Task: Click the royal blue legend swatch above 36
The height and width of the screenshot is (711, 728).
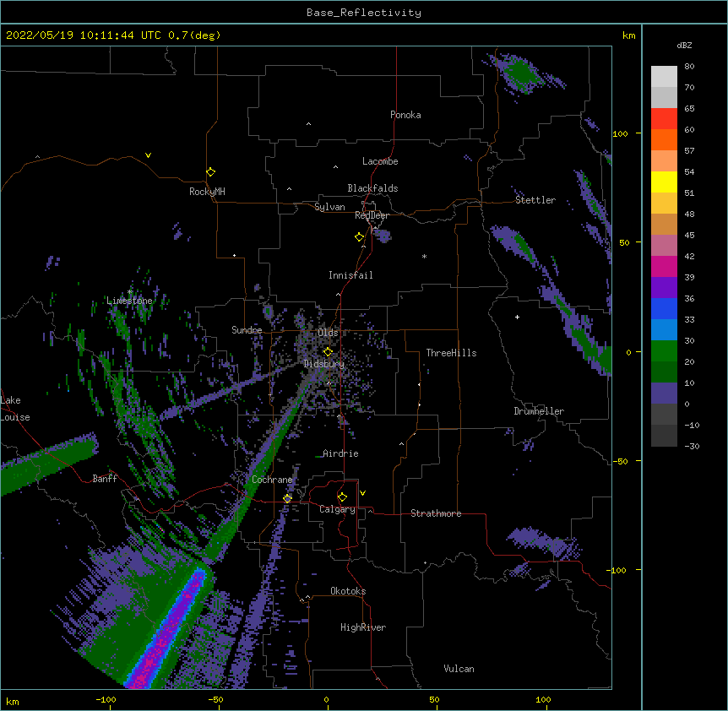Action: 664,308
